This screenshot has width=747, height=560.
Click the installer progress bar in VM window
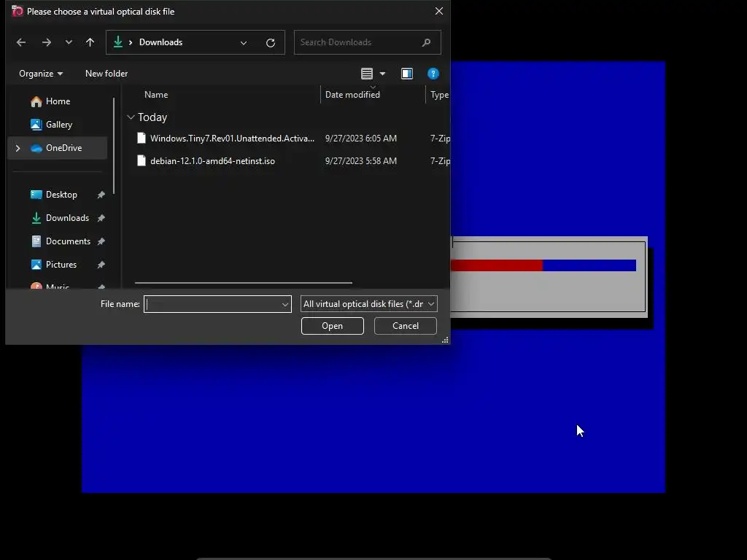543,265
